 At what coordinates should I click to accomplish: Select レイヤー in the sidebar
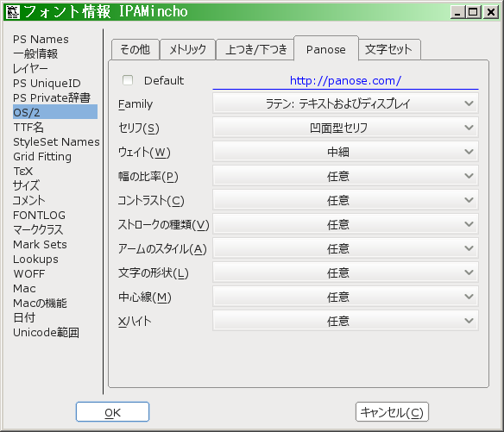[30, 68]
